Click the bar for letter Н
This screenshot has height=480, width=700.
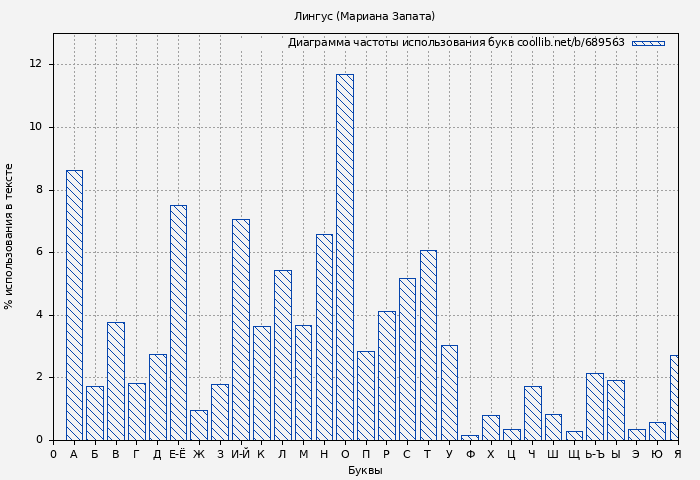(x=324, y=337)
